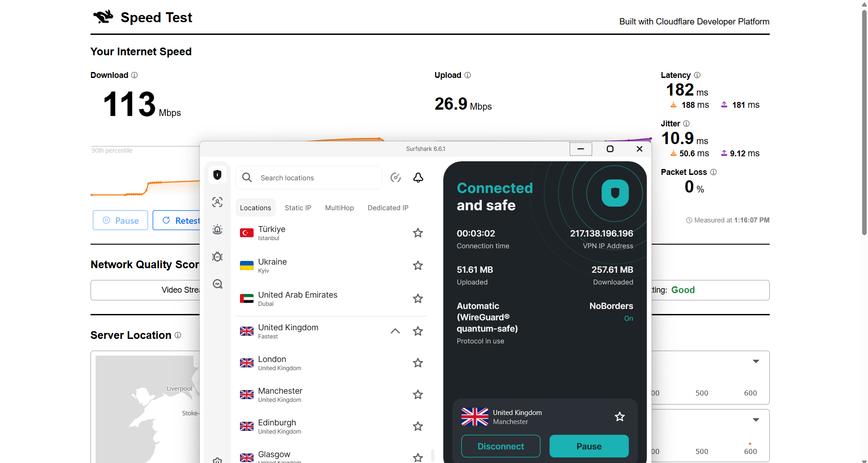Pause the speed test measurement

[x=120, y=220]
